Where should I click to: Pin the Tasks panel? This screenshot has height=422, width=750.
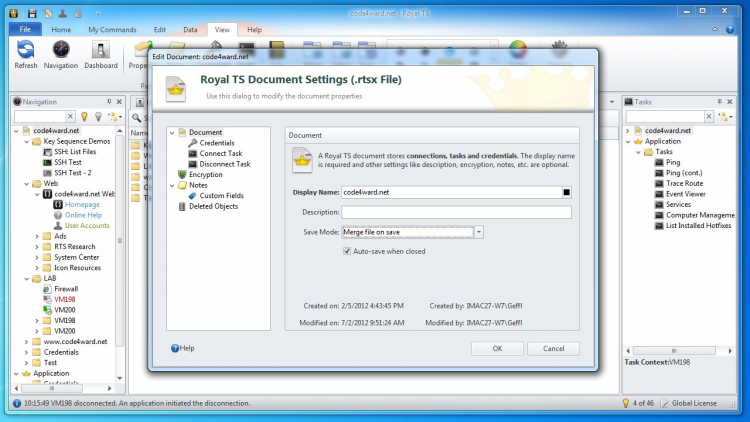[x=719, y=101]
